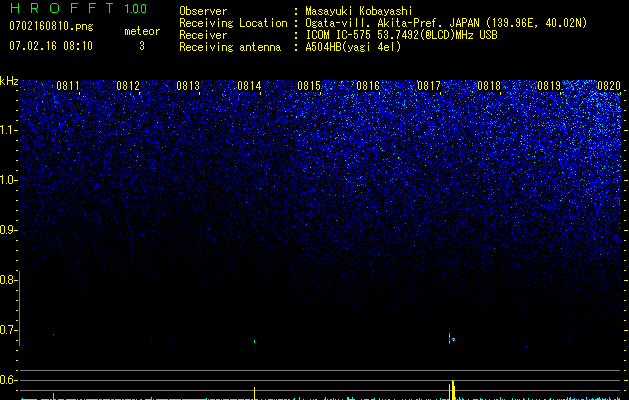Image resolution: width=629 pixels, height=400 pixels.
Task: Click the bright meteor echo after 0817
Action: pyautogui.click(x=451, y=337)
